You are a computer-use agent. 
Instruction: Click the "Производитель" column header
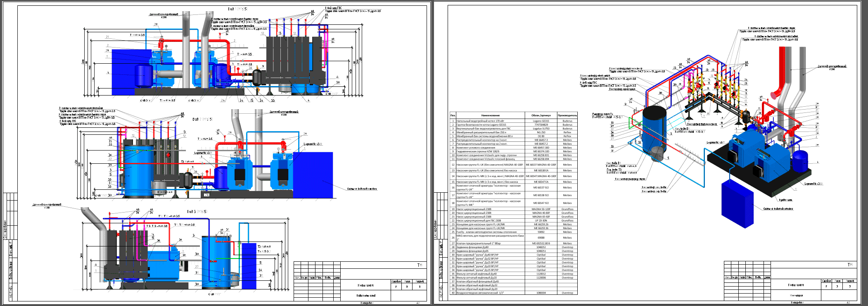[567, 115]
